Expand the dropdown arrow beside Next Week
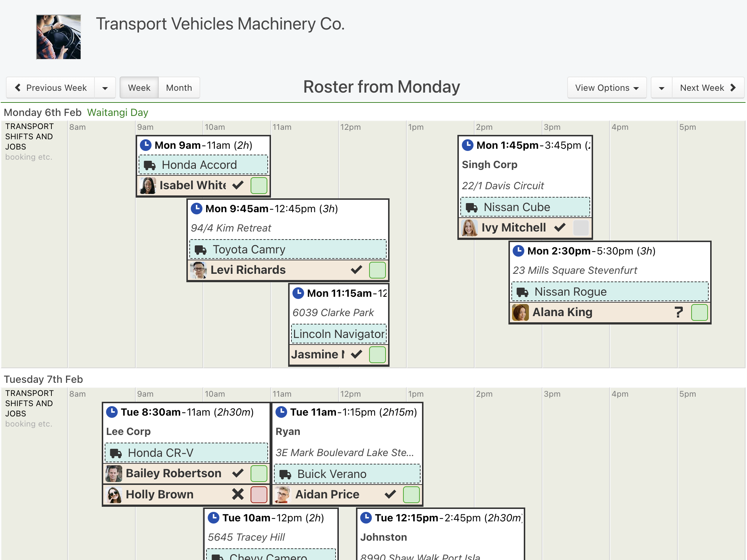The width and height of the screenshot is (747, 560). (x=662, y=88)
